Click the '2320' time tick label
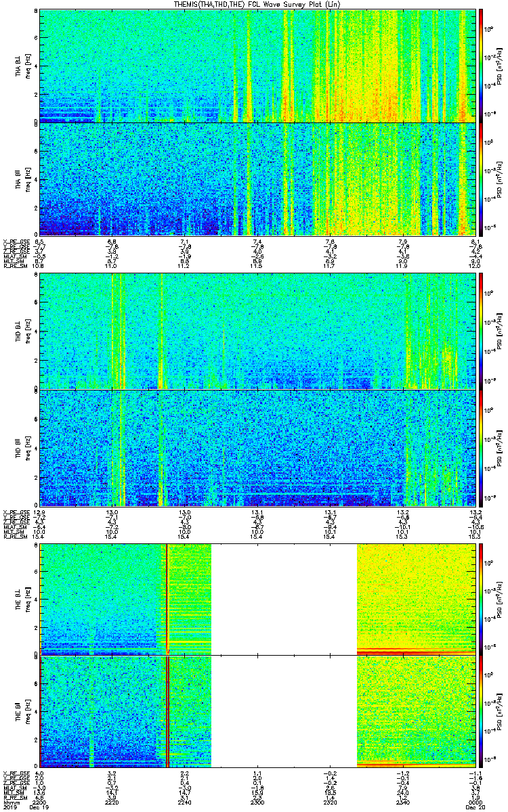 329,801
